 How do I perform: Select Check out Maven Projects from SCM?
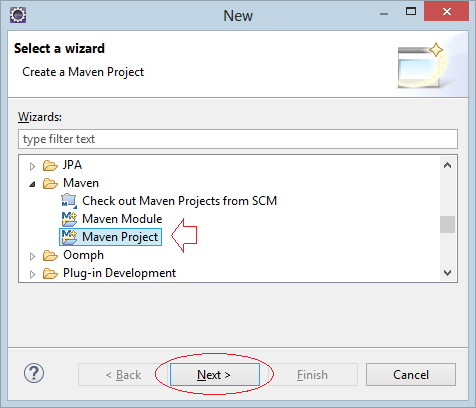coord(179,201)
